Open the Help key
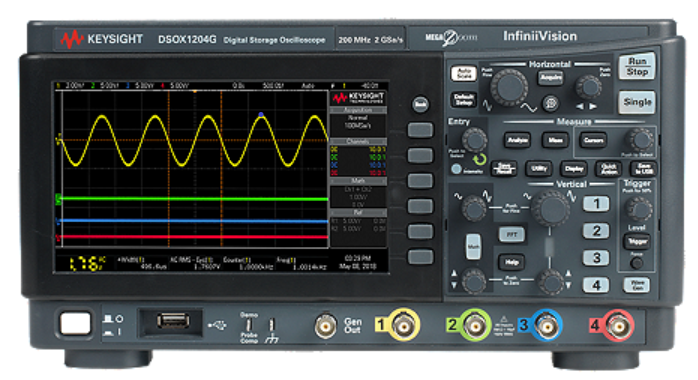The image size is (698, 380). click(x=511, y=262)
